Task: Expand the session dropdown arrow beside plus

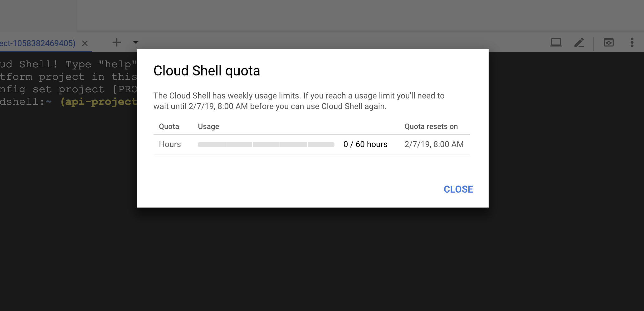Action: [136, 42]
